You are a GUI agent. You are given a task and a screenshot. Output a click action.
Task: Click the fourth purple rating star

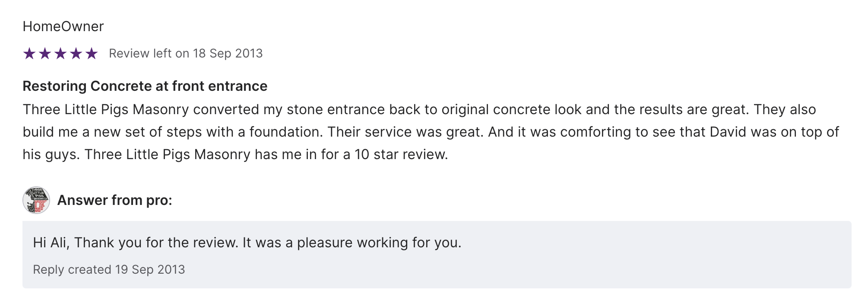pyautogui.click(x=76, y=54)
